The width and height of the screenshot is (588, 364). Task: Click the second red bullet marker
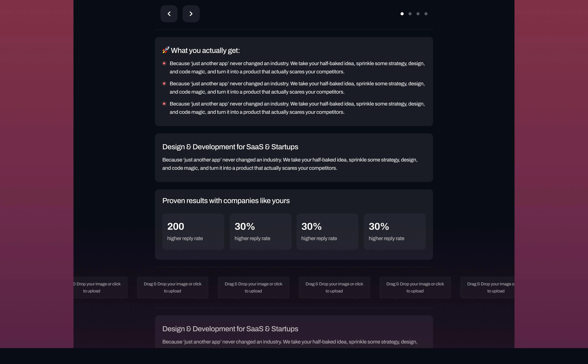pos(164,84)
